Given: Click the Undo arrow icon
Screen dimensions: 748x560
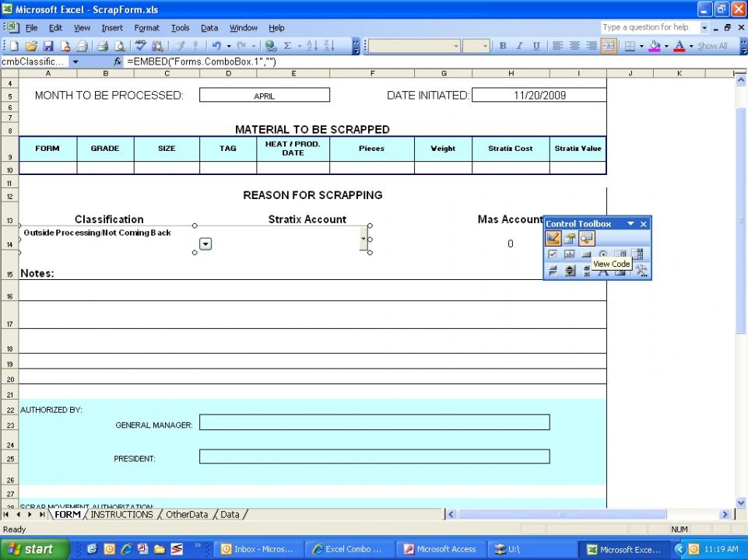Looking at the screenshot, I should (x=216, y=46).
